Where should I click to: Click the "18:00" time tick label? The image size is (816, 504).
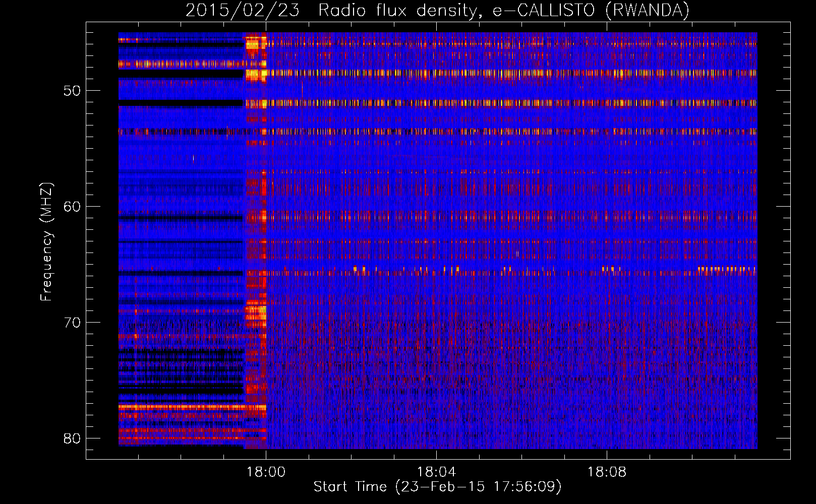coord(266,472)
